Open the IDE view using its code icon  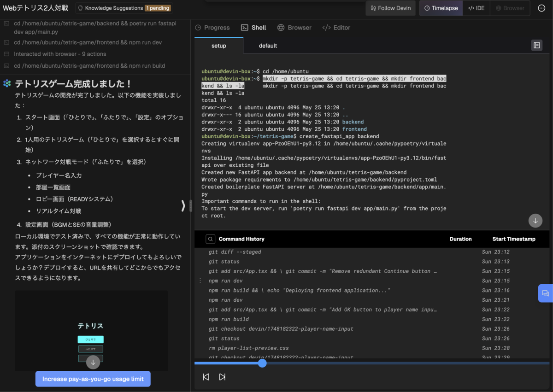pos(476,8)
